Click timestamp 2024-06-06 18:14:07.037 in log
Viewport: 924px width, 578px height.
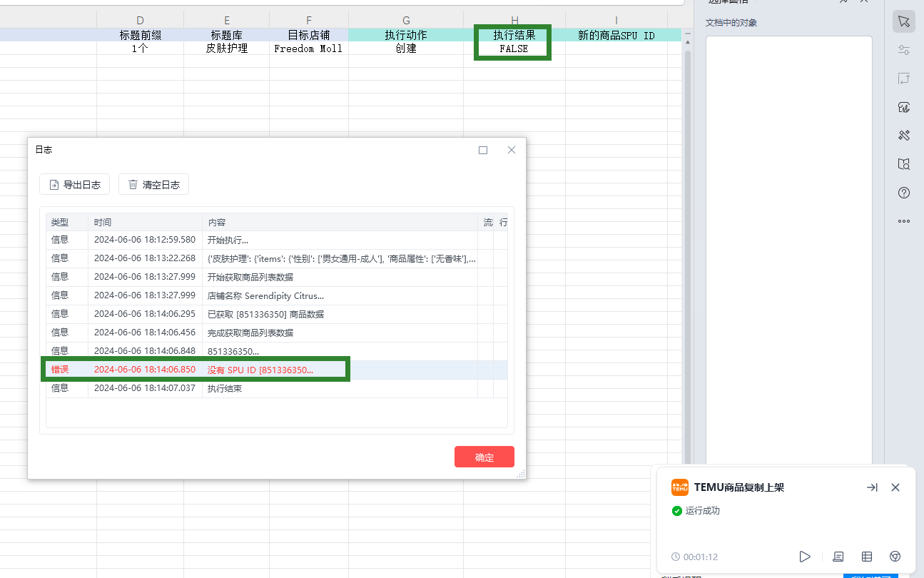(x=145, y=388)
